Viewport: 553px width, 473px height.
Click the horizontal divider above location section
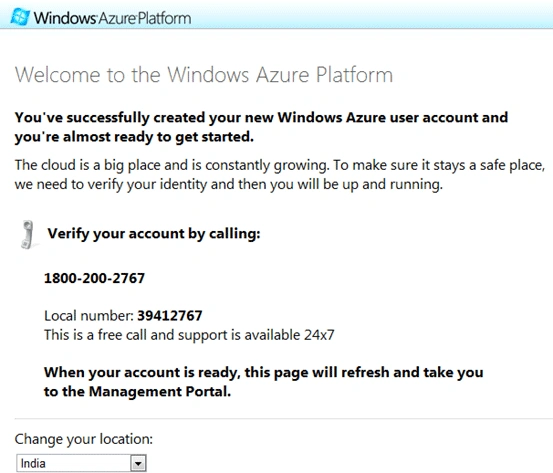[284, 419]
